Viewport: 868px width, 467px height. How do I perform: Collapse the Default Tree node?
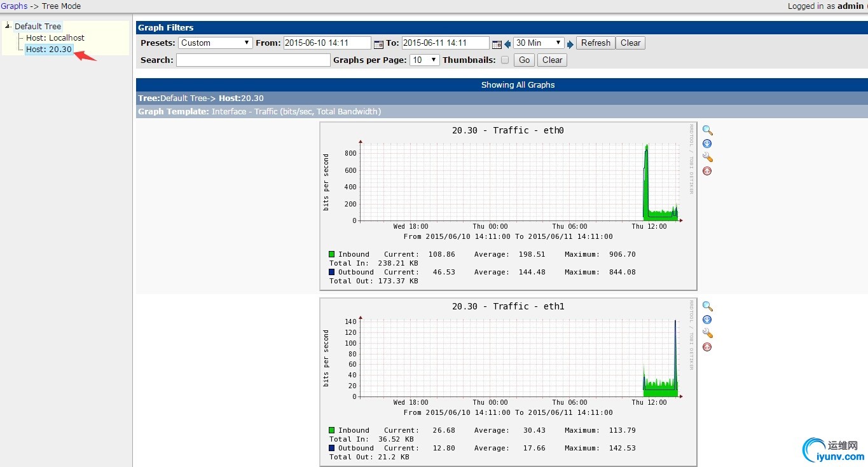(x=8, y=26)
